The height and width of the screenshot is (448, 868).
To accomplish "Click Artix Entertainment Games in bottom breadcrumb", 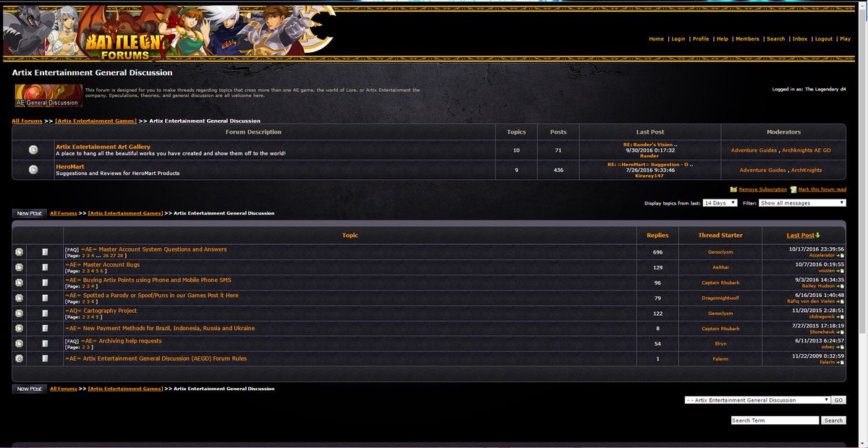I will (x=124, y=389).
